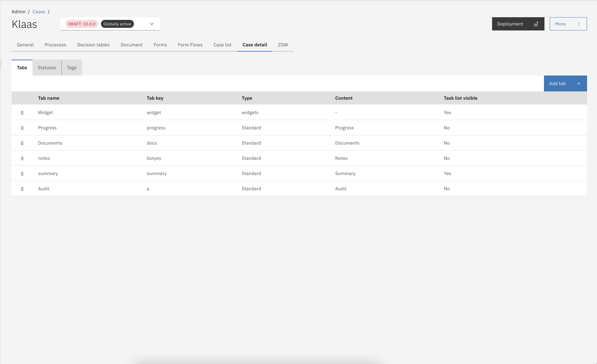
Task: Switch to the Statuses sub-tab
Action: coord(47,68)
